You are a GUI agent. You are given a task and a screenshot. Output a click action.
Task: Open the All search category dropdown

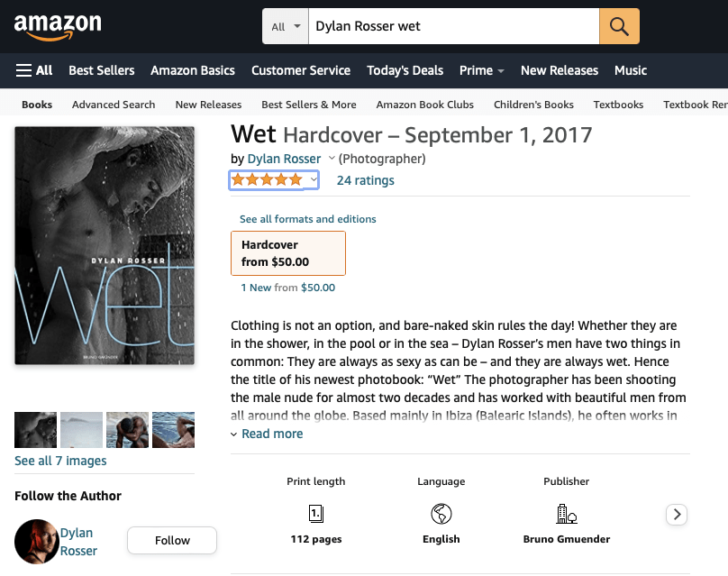click(286, 26)
